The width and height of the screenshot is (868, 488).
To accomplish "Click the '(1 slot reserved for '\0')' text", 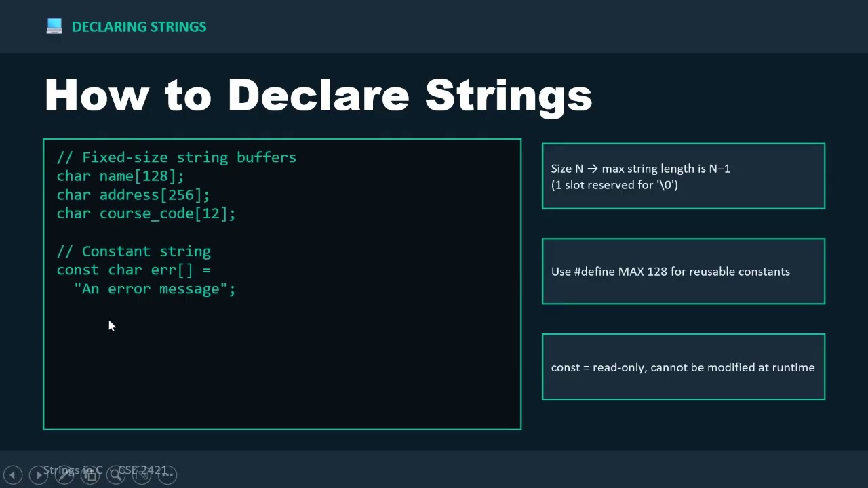I will point(614,184).
